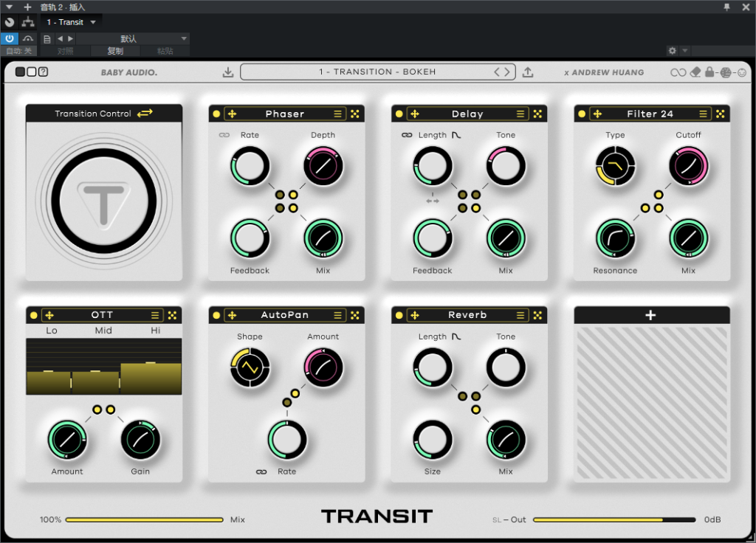
Task: Randomize Reverb module with dice icon
Action: point(537,315)
